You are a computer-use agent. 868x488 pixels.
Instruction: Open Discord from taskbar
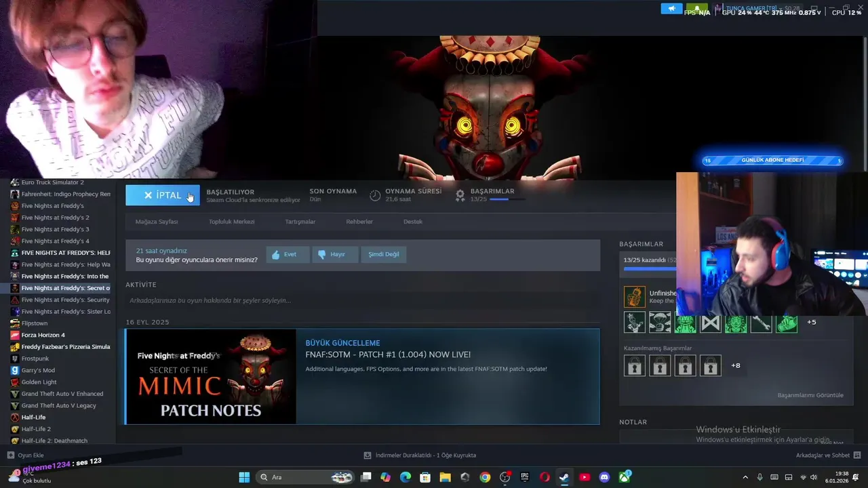pyautogui.click(x=604, y=477)
